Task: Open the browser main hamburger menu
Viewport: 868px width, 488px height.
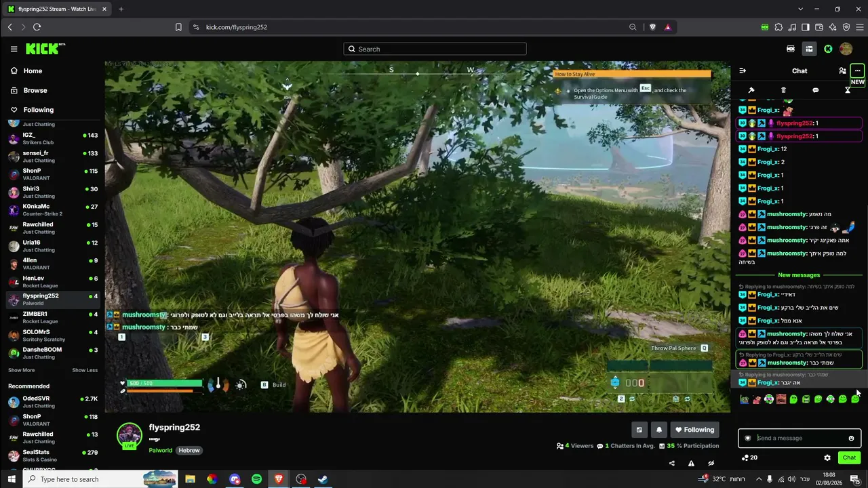Action: pos(860,27)
